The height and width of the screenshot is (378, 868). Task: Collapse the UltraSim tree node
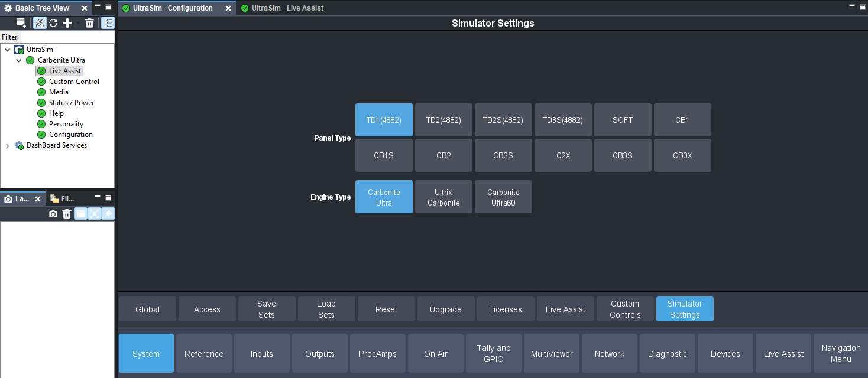[x=7, y=50]
